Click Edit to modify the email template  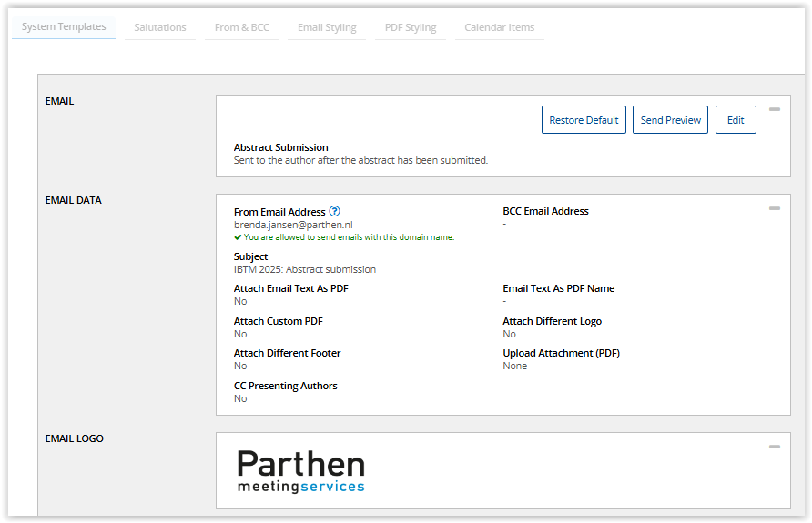click(x=736, y=120)
